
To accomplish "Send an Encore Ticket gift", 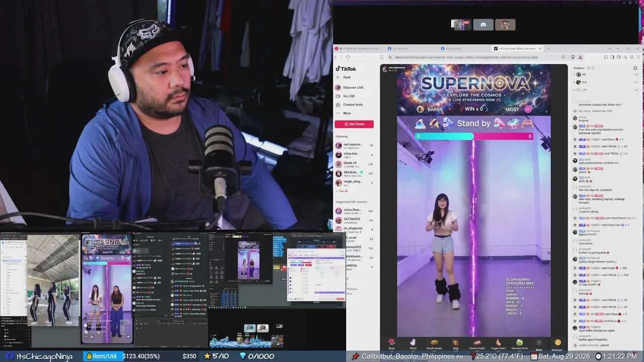I will (476, 344).
